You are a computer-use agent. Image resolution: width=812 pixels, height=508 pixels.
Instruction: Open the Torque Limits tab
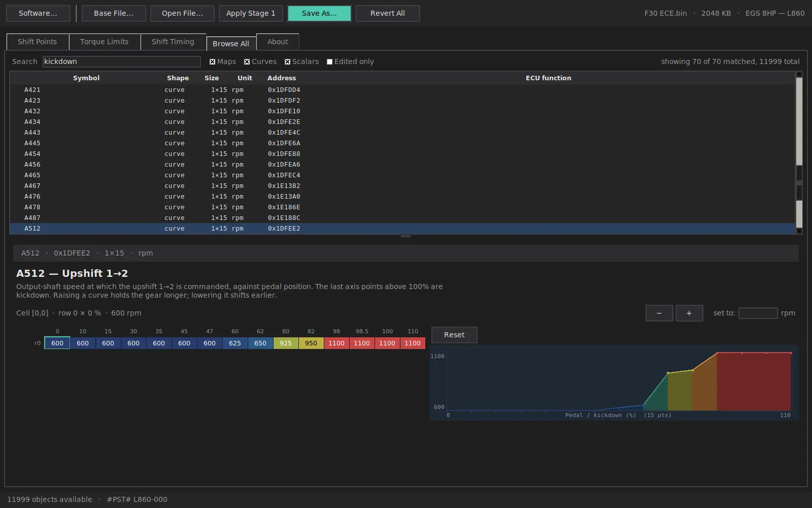pos(104,42)
